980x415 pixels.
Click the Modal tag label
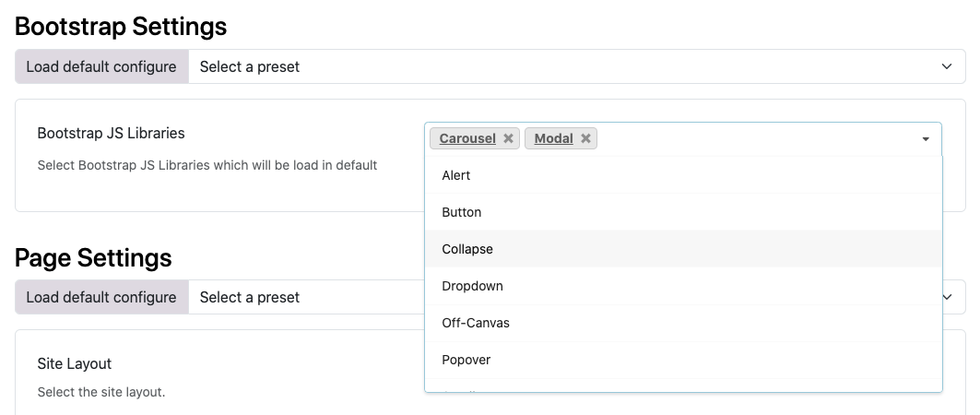(554, 138)
